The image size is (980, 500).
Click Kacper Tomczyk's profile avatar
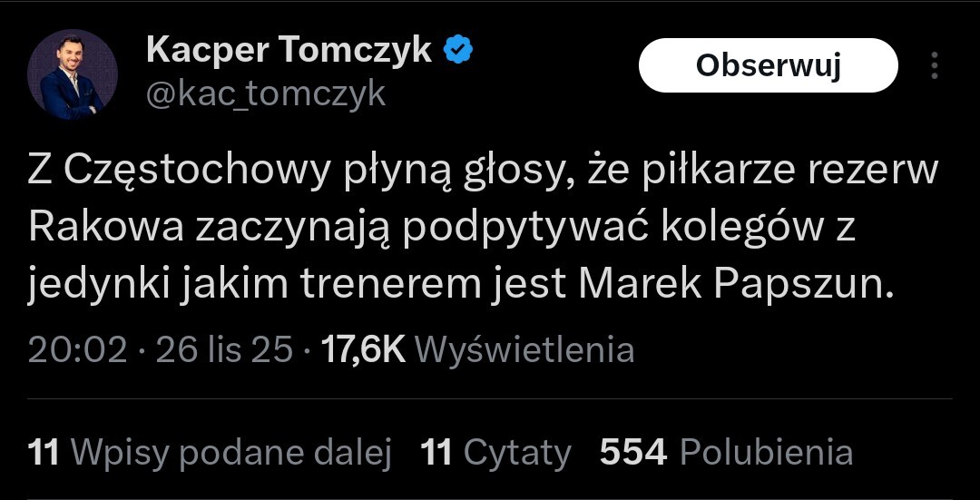pyautogui.click(x=72, y=74)
